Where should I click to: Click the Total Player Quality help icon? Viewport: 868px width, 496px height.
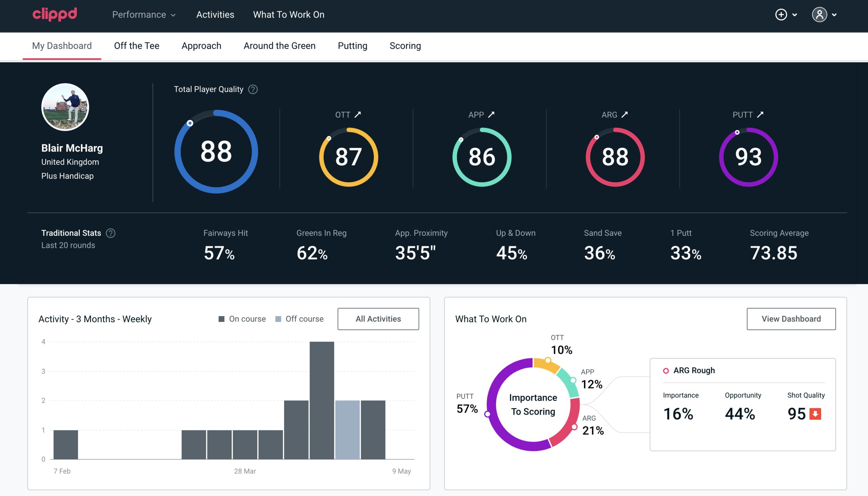click(252, 89)
